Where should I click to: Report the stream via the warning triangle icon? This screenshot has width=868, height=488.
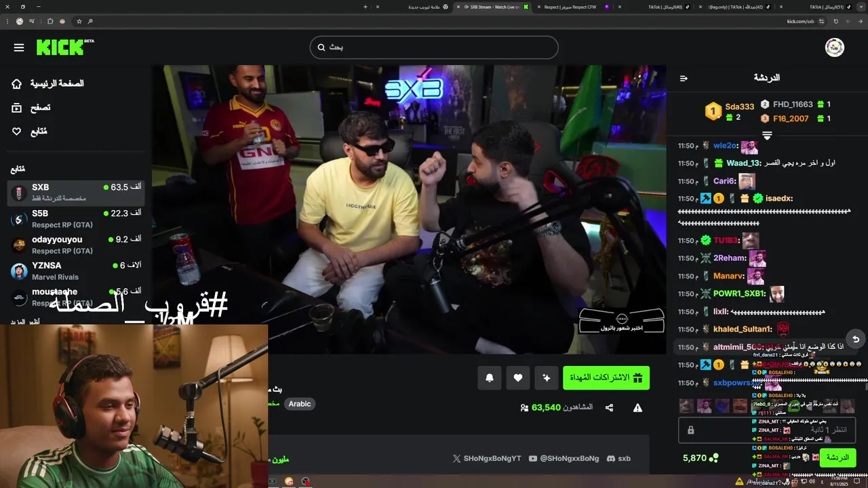(637, 407)
